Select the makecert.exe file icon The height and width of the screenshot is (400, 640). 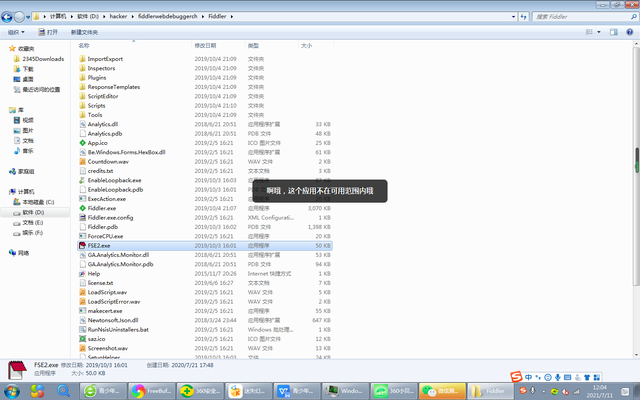click(x=82, y=311)
